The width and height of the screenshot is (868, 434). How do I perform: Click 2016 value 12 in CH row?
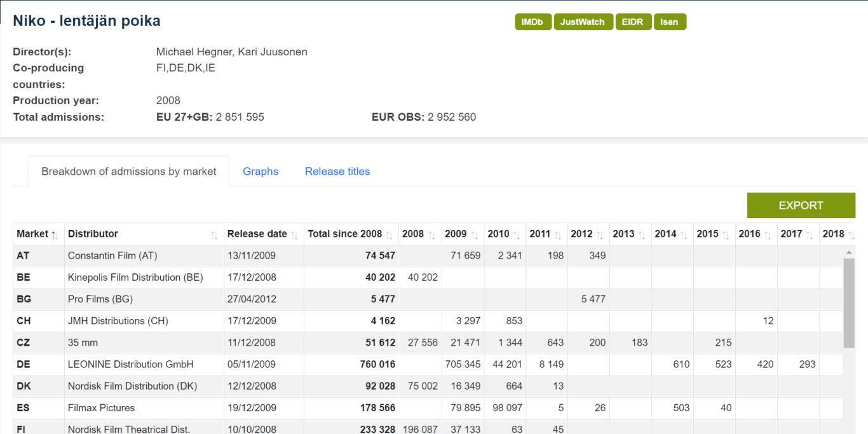click(768, 321)
